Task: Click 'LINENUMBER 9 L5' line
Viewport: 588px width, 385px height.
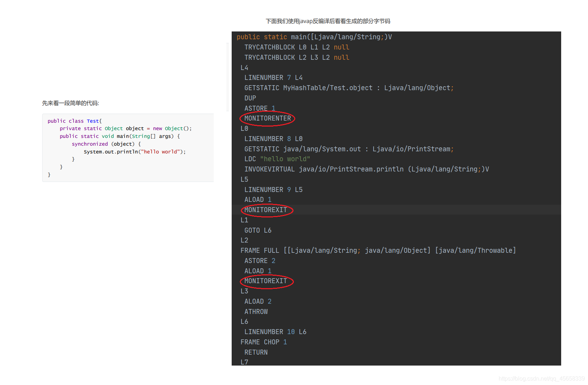Action: pos(273,190)
